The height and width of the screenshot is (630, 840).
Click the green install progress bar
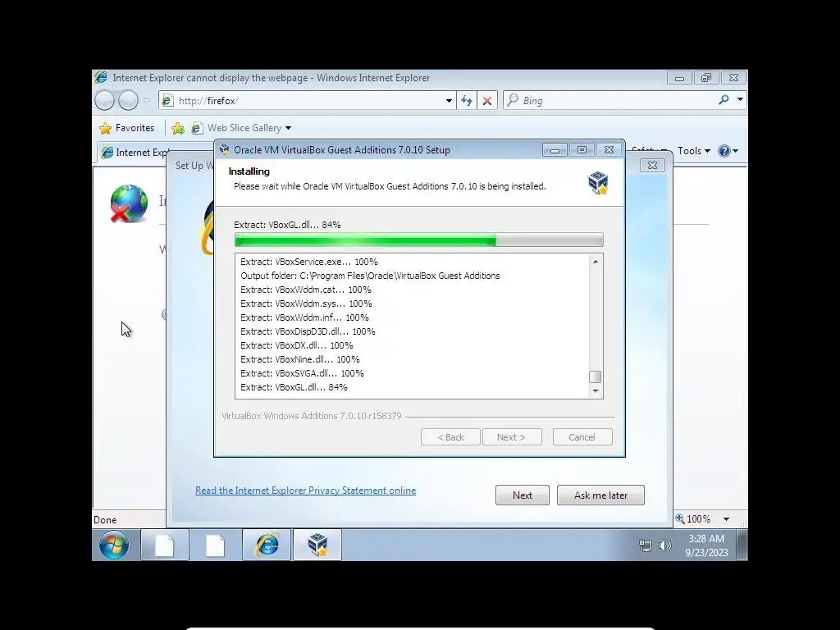click(x=418, y=240)
